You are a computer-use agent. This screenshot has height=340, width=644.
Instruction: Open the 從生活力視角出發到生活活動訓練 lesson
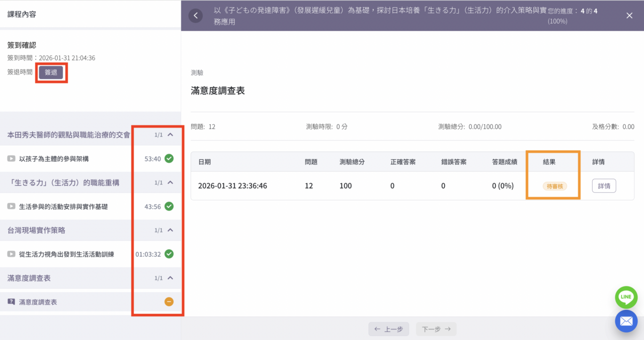click(x=66, y=254)
